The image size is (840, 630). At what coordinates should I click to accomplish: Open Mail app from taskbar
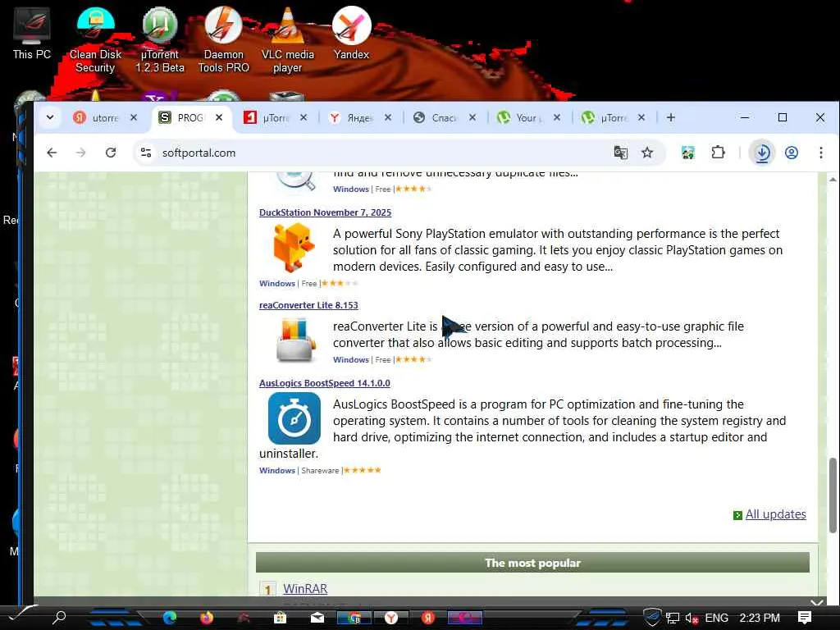[x=317, y=618]
